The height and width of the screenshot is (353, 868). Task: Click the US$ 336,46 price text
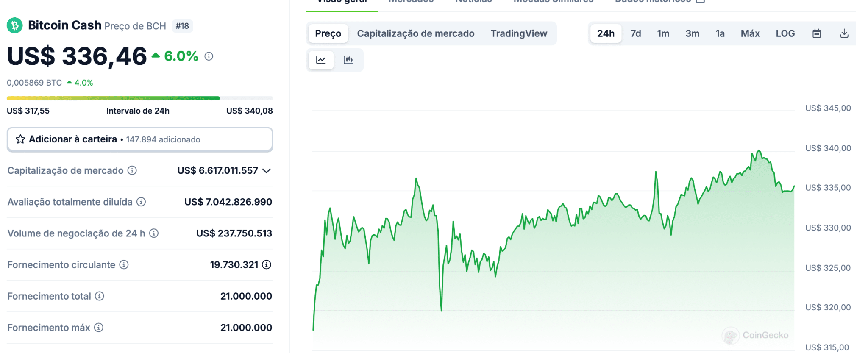coord(77,56)
